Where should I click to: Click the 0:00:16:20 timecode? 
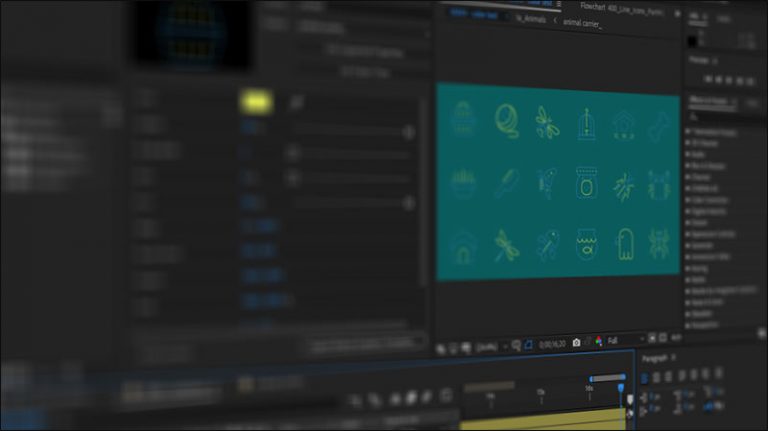point(552,344)
